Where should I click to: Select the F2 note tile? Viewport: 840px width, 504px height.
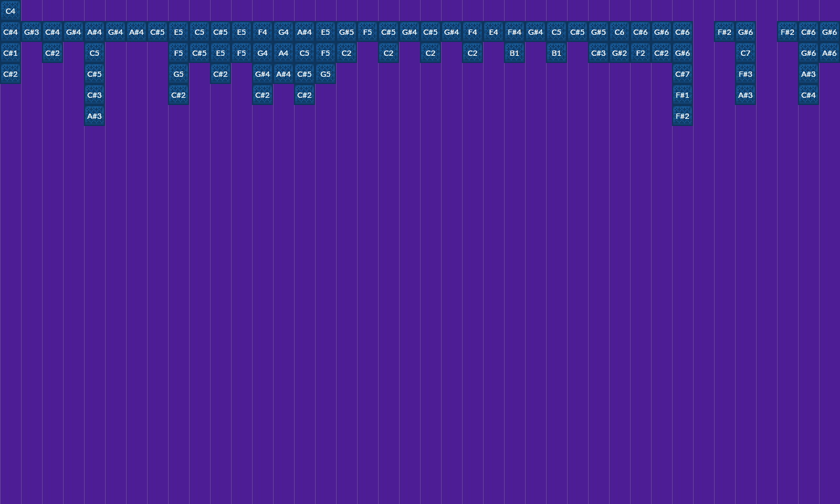pyautogui.click(x=640, y=52)
